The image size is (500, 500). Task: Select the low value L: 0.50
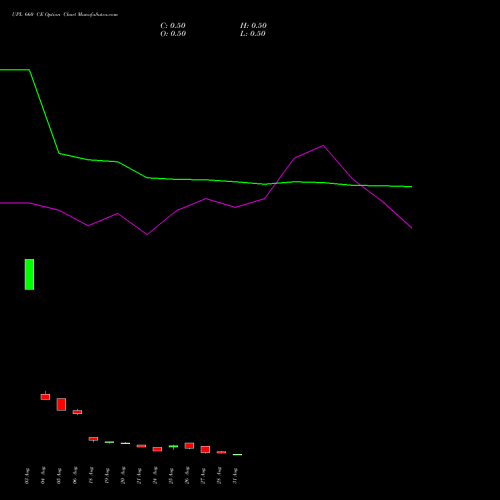click(x=253, y=34)
